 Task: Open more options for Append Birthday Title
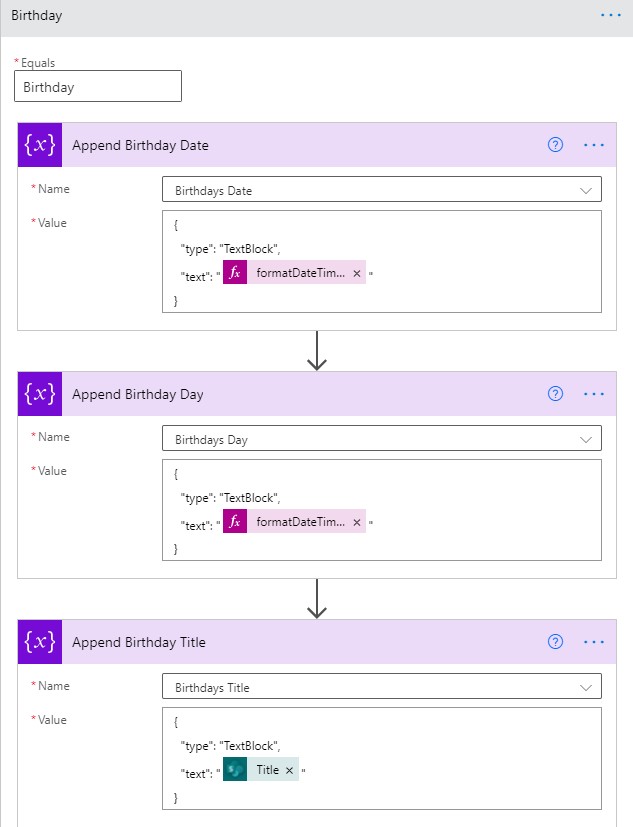coord(594,641)
